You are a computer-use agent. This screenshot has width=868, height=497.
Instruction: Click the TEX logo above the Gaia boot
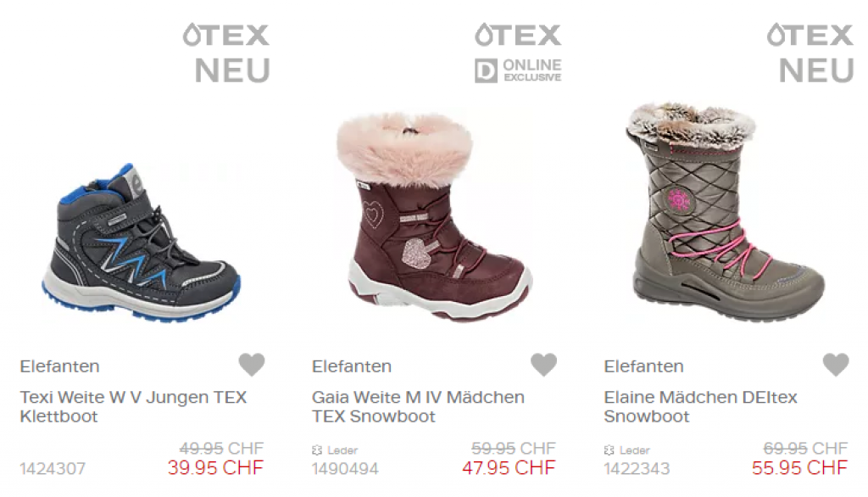click(x=518, y=35)
